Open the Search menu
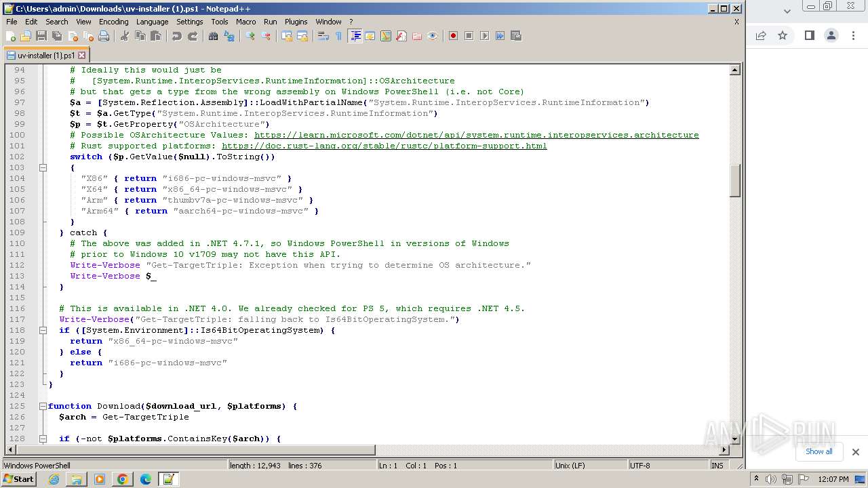This screenshot has width=868, height=488. [57, 22]
